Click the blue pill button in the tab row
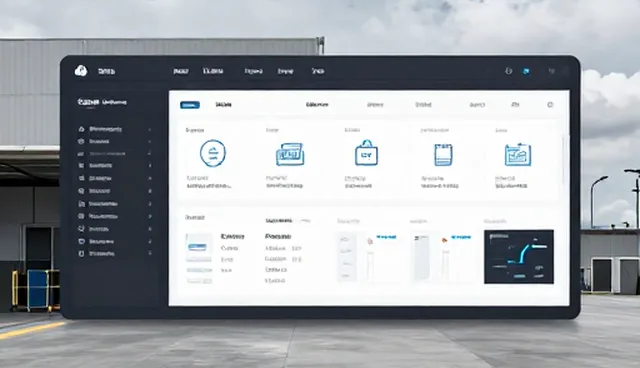The height and width of the screenshot is (368, 640). click(190, 105)
